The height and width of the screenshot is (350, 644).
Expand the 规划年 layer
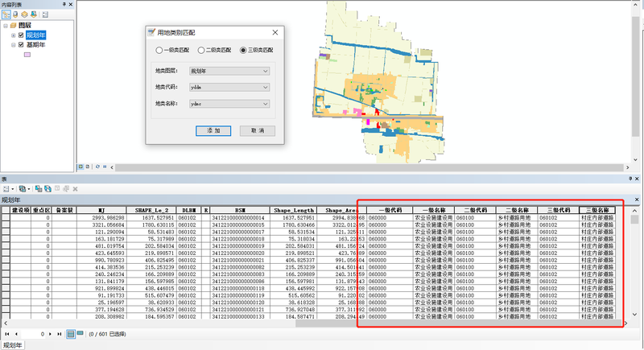13,35
